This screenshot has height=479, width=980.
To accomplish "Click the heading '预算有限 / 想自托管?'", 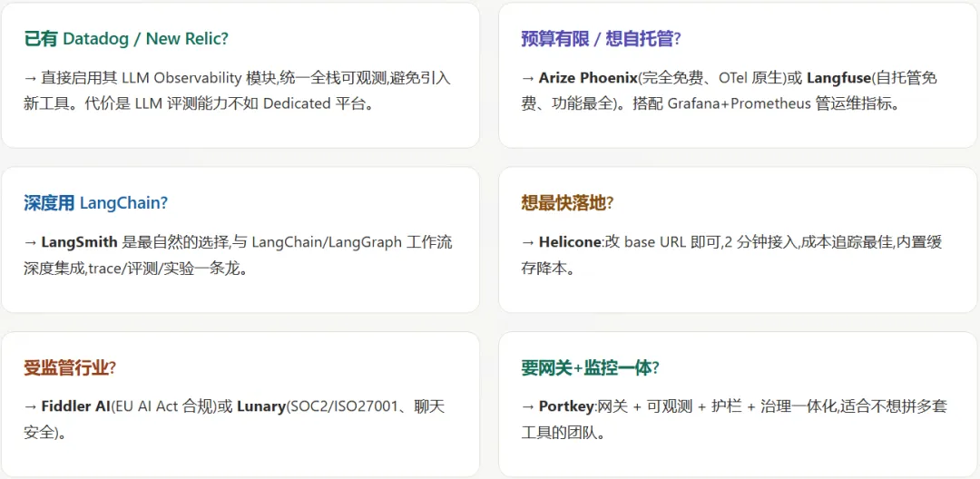I will click(601, 39).
